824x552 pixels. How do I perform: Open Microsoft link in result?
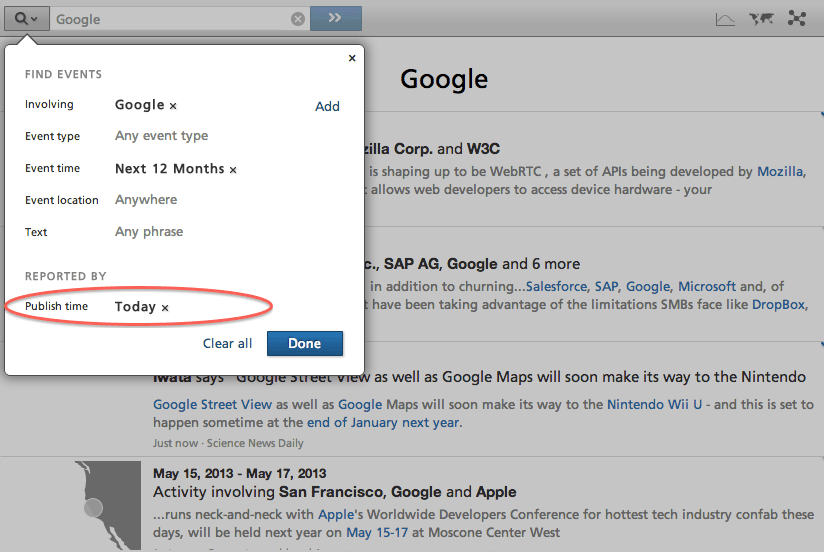[x=707, y=287]
